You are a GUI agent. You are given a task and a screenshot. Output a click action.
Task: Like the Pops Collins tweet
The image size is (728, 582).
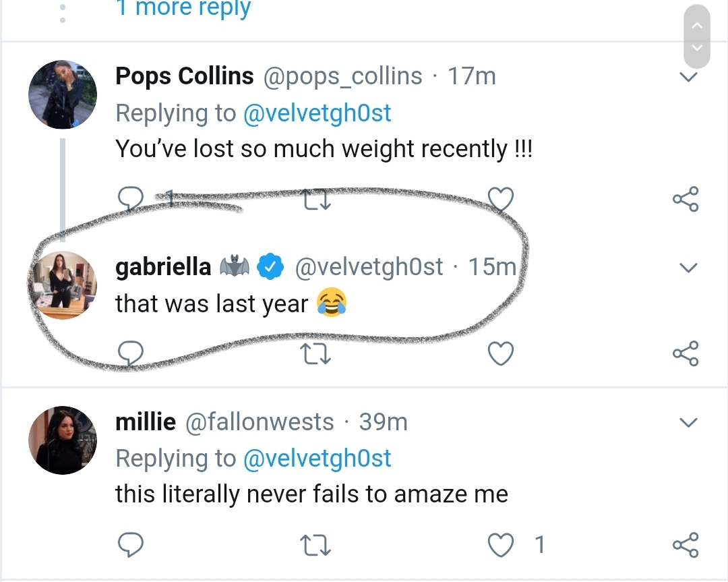(x=501, y=199)
